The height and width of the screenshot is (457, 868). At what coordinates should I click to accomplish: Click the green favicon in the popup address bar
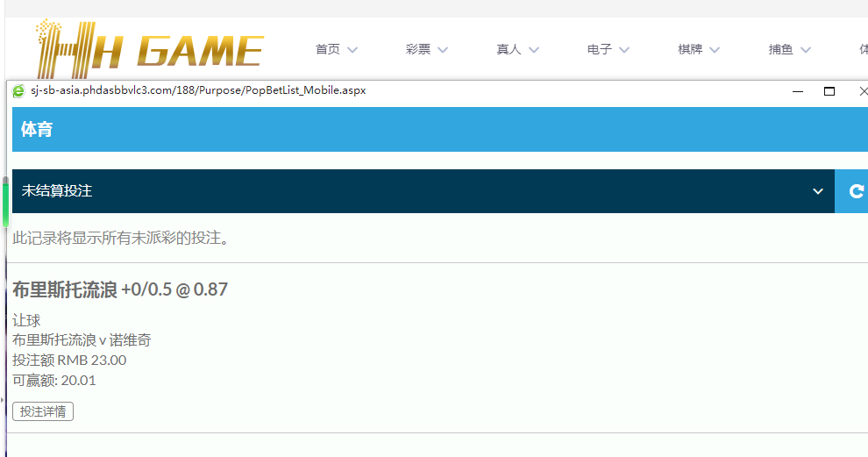coord(18,90)
